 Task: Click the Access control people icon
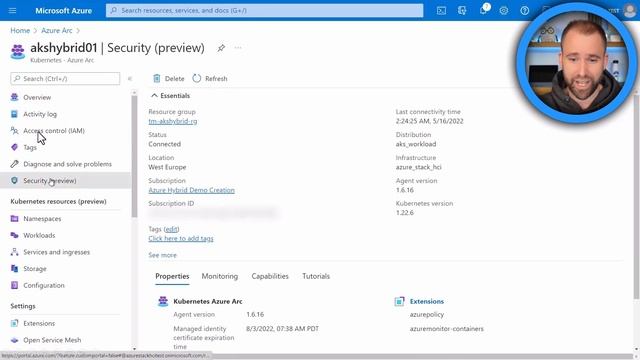[14, 131]
